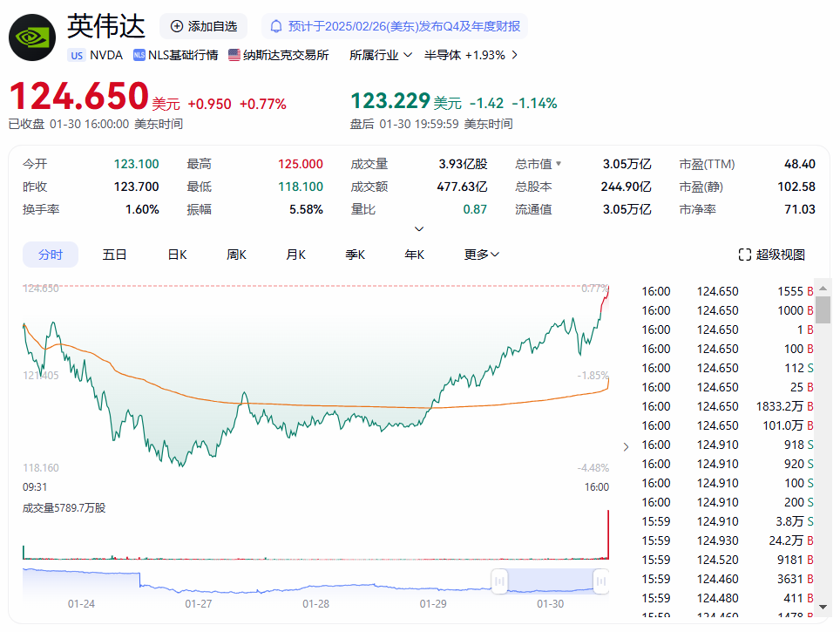Click the 成交量 value 3.93亿股

click(463, 164)
